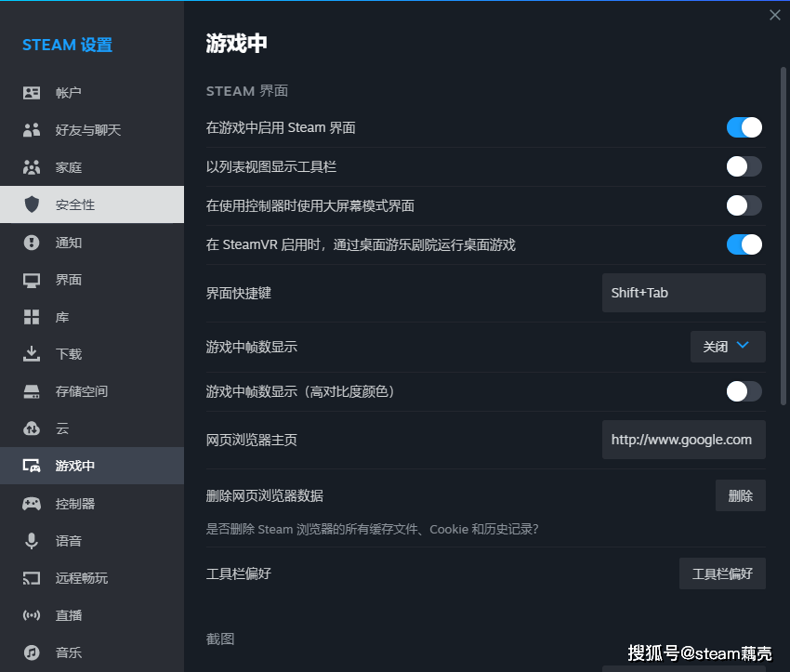
Task: Go to 好友与聊天 settings
Action: pos(92,130)
